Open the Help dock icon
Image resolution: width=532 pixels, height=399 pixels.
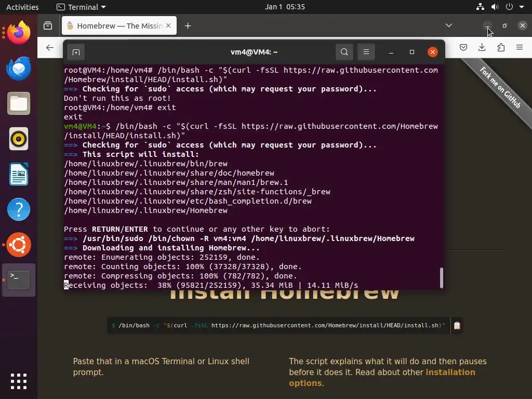click(x=19, y=209)
